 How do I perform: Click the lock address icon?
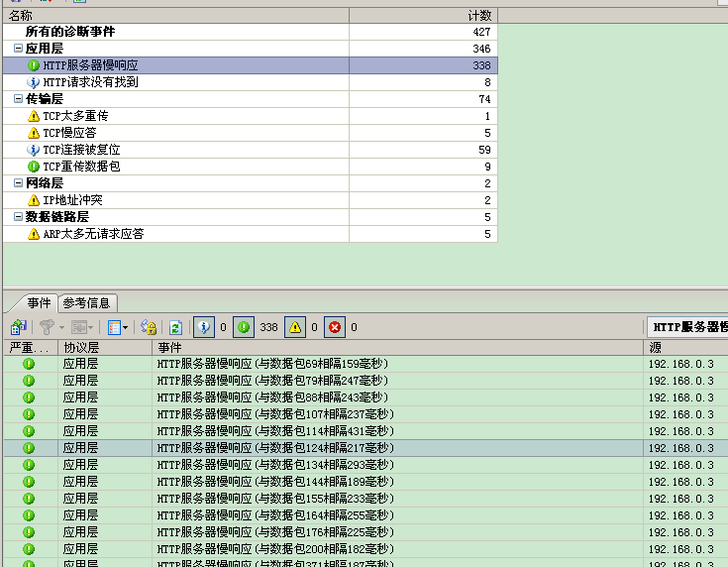point(149,327)
